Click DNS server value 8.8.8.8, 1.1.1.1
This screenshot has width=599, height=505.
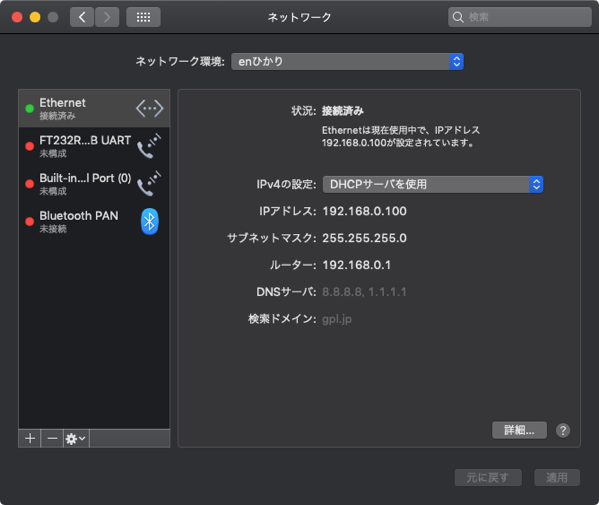[x=364, y=292]
